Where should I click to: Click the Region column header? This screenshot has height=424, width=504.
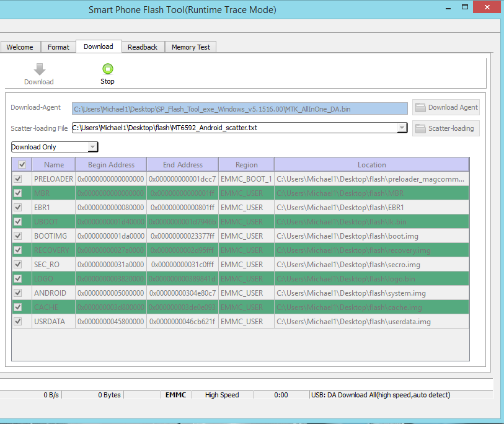click(x=246, y=165)
